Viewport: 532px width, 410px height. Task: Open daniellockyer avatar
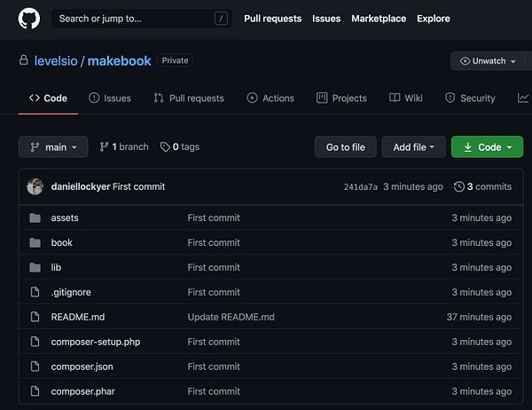pyautogui.click(x=35, y=186)
